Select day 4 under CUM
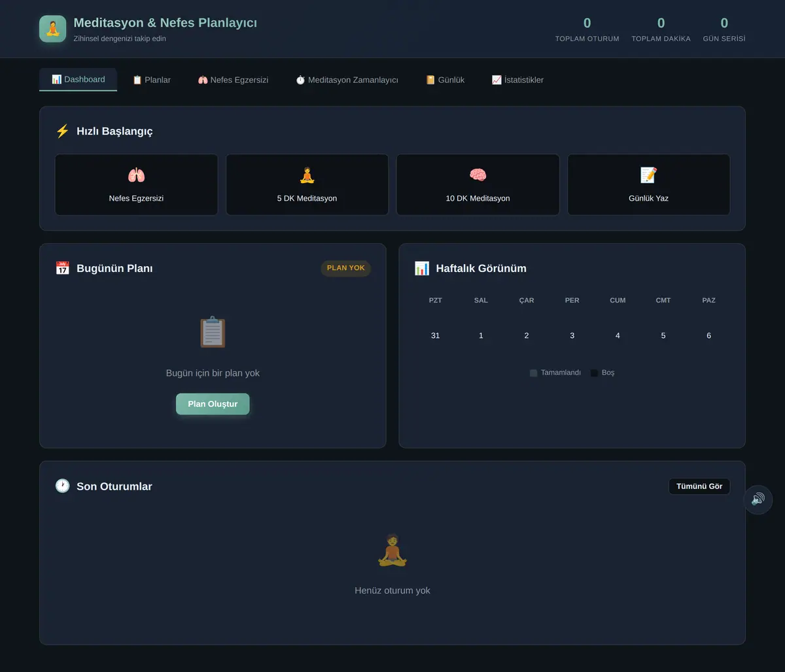Image resolution: width=785 pixels, height=672 pixels. (x=618, y=335)
